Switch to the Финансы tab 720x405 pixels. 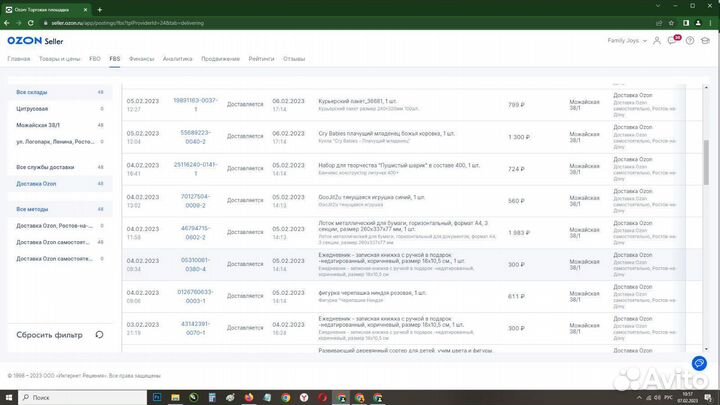(141, 59)
